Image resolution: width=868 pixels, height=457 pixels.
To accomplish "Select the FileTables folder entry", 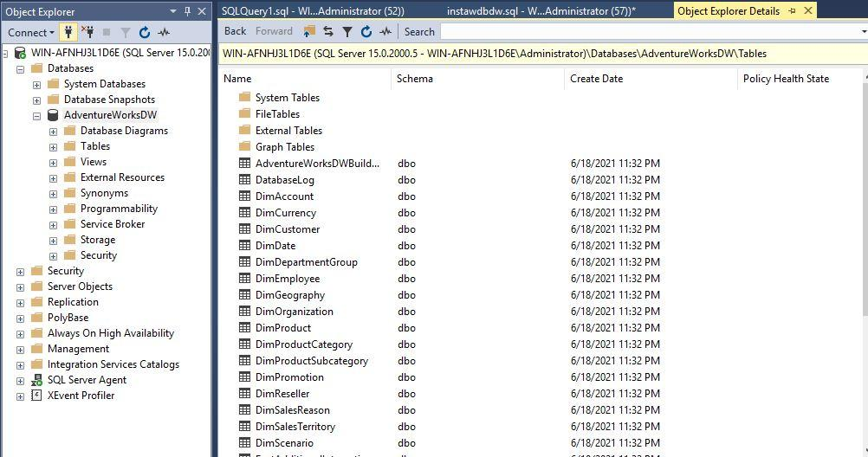I will pyautogui.click(x=277, y=114).
